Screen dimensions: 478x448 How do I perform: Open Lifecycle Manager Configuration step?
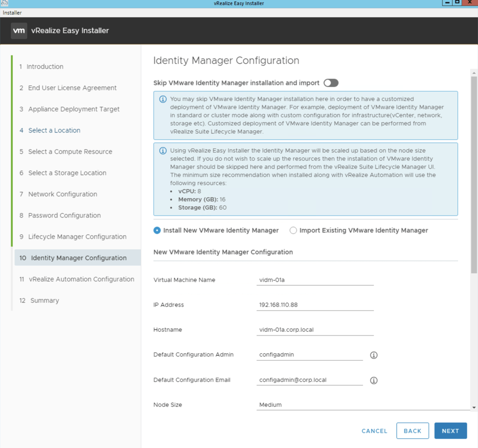coord(77,237)
